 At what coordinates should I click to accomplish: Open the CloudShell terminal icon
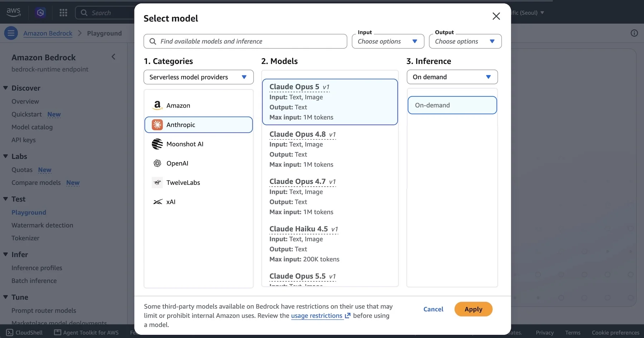[x=10, y=333]
